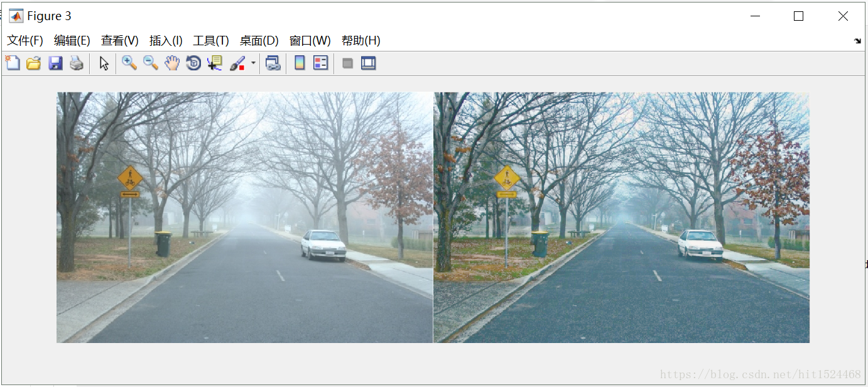The image size is (868, 387).
Task: Activate the Zoom Out tool
Action: click(151, 63)
